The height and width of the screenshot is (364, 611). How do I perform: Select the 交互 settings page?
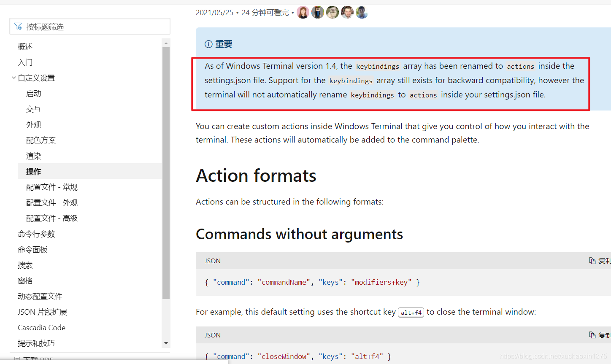34,109
